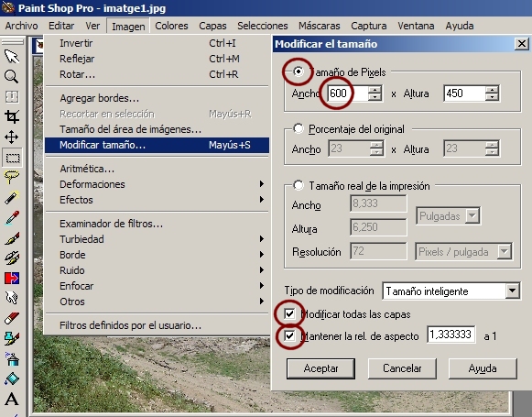Image resolution: width=532 pixels, height=417 pixels.
Task: Click the pixel Altura input field
Action: coord(464,93)
